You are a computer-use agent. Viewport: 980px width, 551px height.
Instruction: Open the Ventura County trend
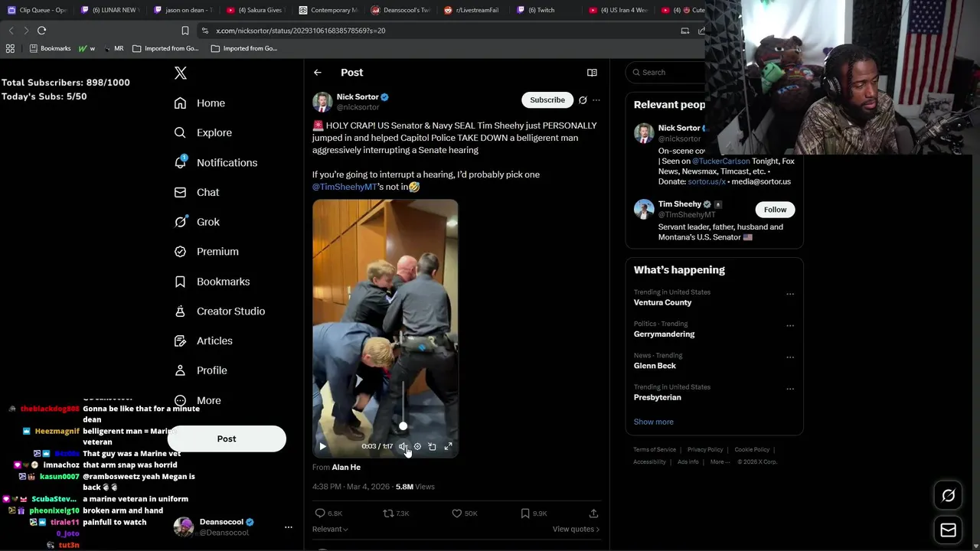pos(662,302)
